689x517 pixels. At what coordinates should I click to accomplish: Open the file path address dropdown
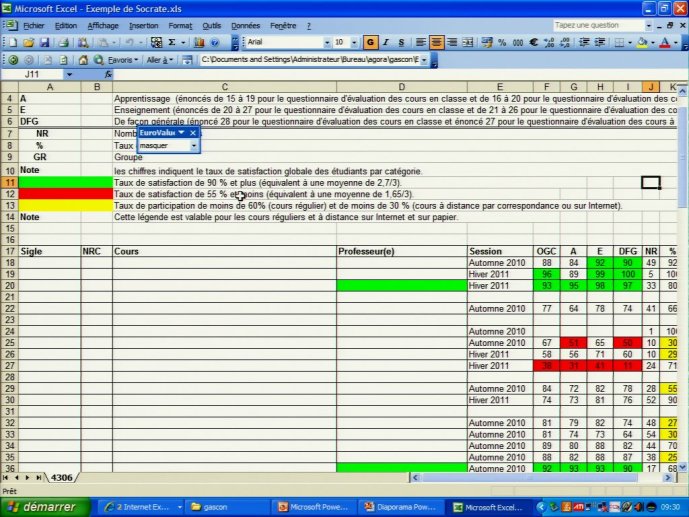click(x=424, y=60)
